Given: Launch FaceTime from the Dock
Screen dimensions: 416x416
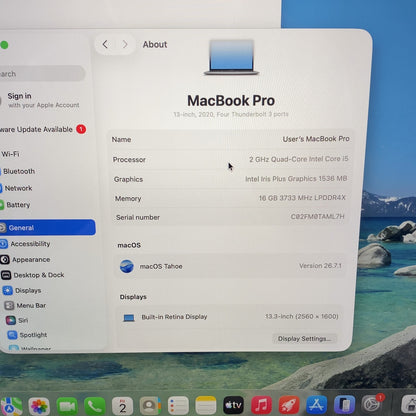Looking at the screenshot, I should pyautogui.click(x=67, y=406).
